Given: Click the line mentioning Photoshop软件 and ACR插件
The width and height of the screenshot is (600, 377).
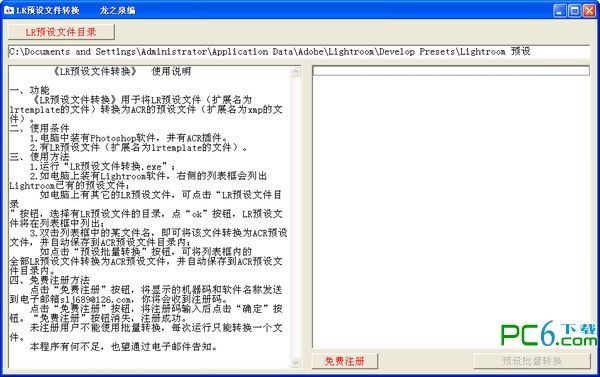Looking at the screenshot, I should [x=129, y=138].
